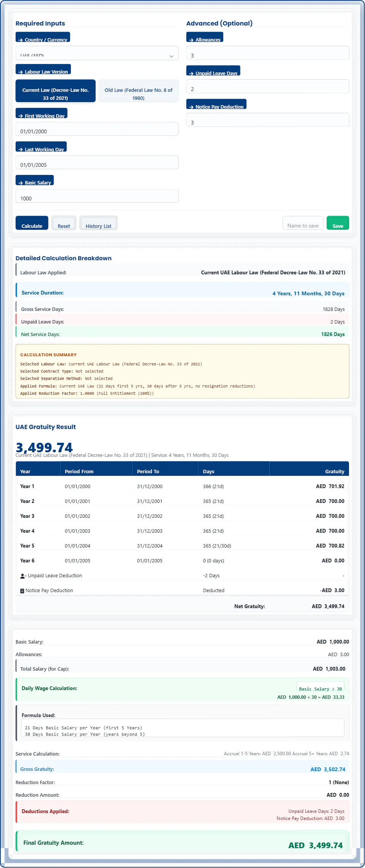
Task: Click the arrow icon beside Last Working Day
Action: click(21, 150)
